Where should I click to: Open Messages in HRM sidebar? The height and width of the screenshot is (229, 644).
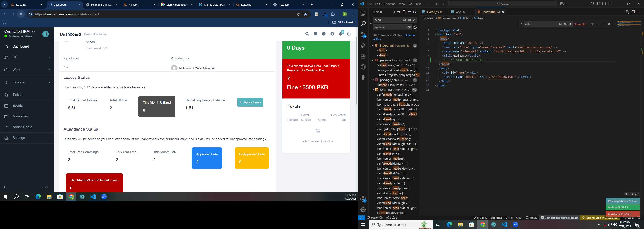(x=27, y=116)
